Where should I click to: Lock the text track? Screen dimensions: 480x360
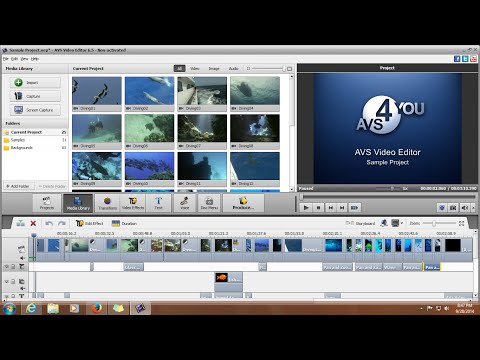point(13,296)
